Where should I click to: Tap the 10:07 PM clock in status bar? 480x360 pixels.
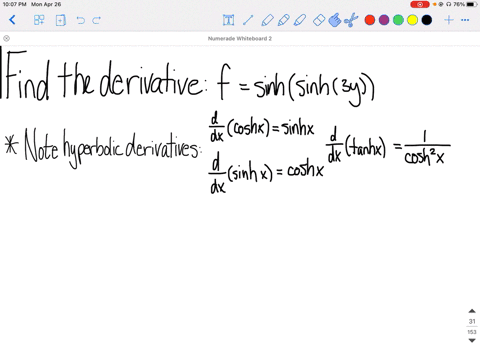point(15,4)
